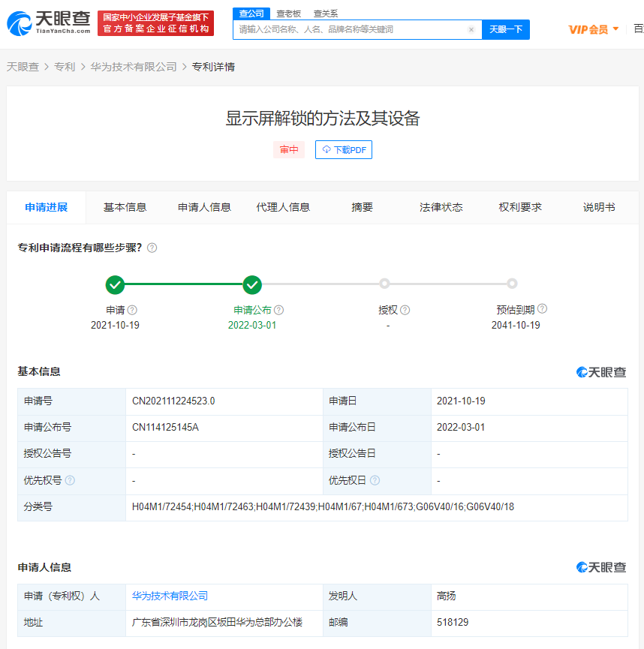
Task: Click the 申请公布 checkmark step on the timeline
Action: pos(253,284)
